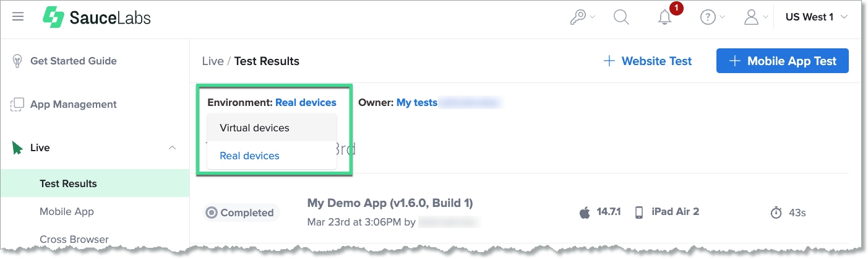The width and height of the screenshot is (868, 259).
Task: Click the Completed status badge
Action: click(241, 213)
